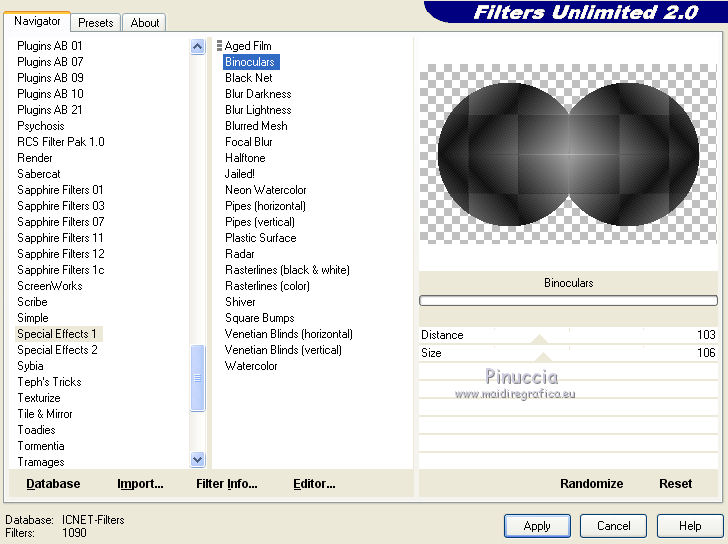Viewport: 728px width, 544px height.
Task: Choose the Special Effects 2 category
Action: (x=57, y=350)
